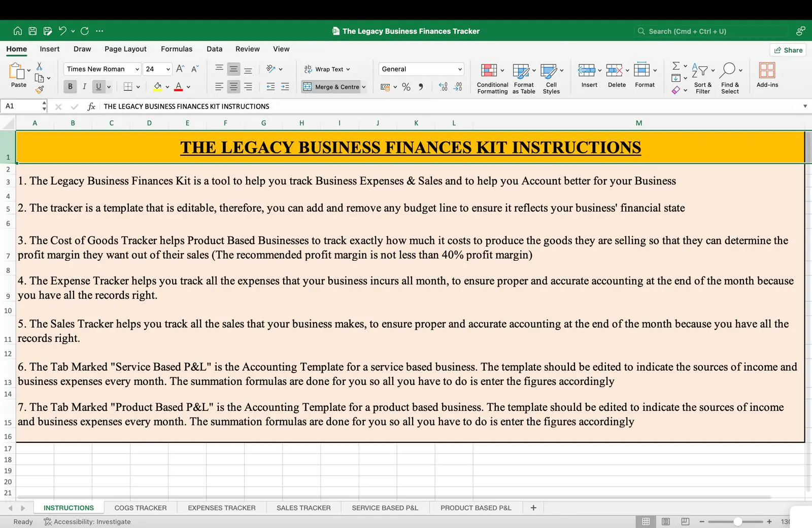The width and height of the screenshot is (812, 528).
Task: Click the zoom slider handle
Action: click(x=738, y=521)
